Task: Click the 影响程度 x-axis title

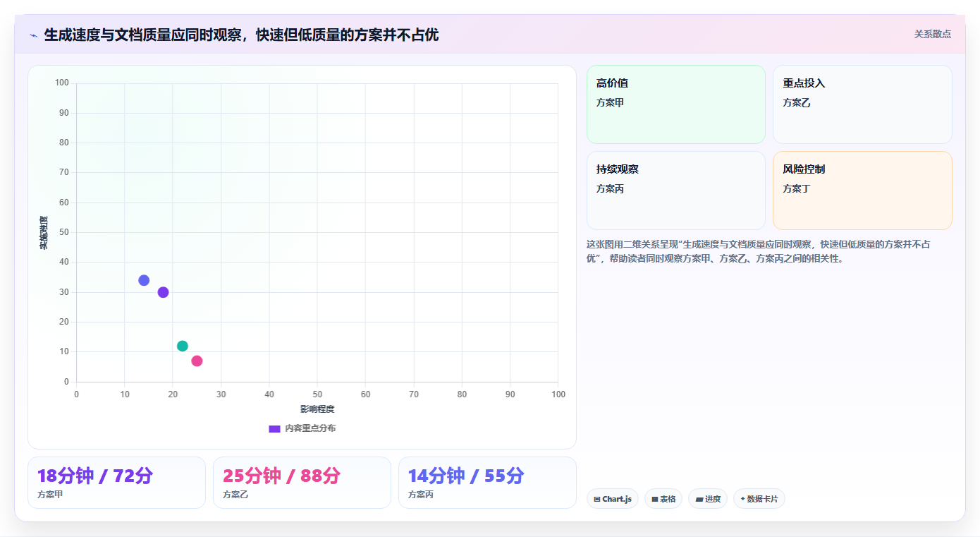Action: [x=317, y=409]
